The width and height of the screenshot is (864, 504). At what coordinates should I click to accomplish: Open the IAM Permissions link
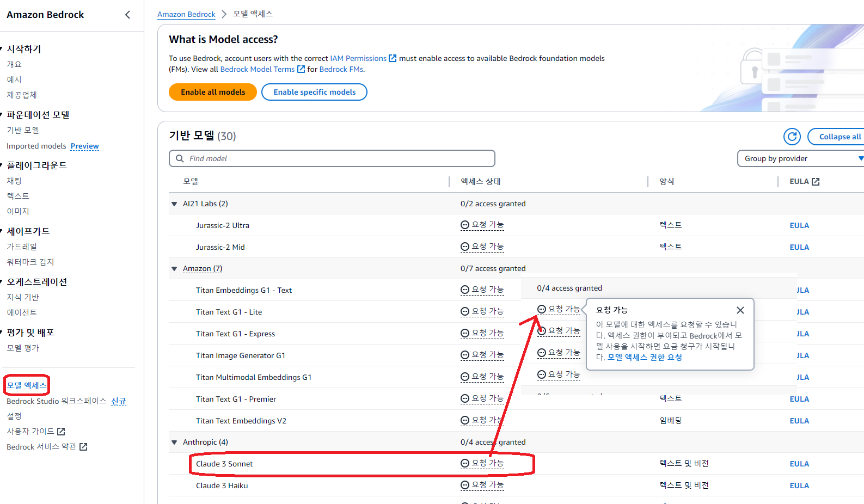pos(358,58)
